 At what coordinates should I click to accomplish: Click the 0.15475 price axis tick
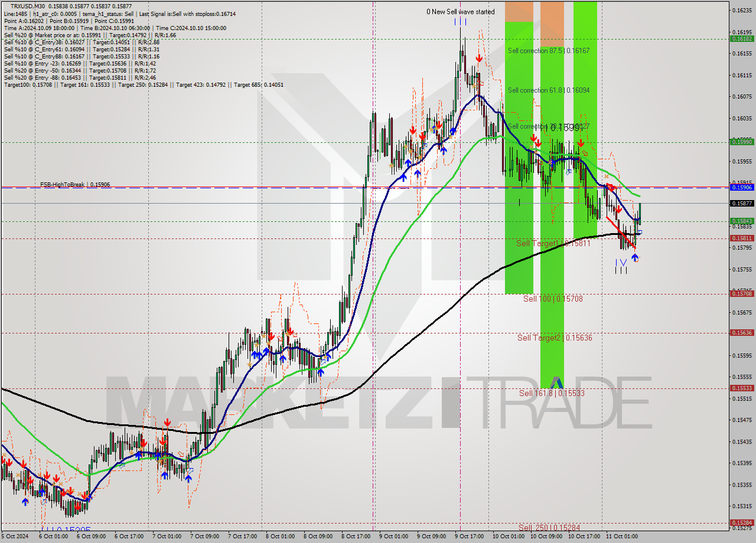(742, 420)
